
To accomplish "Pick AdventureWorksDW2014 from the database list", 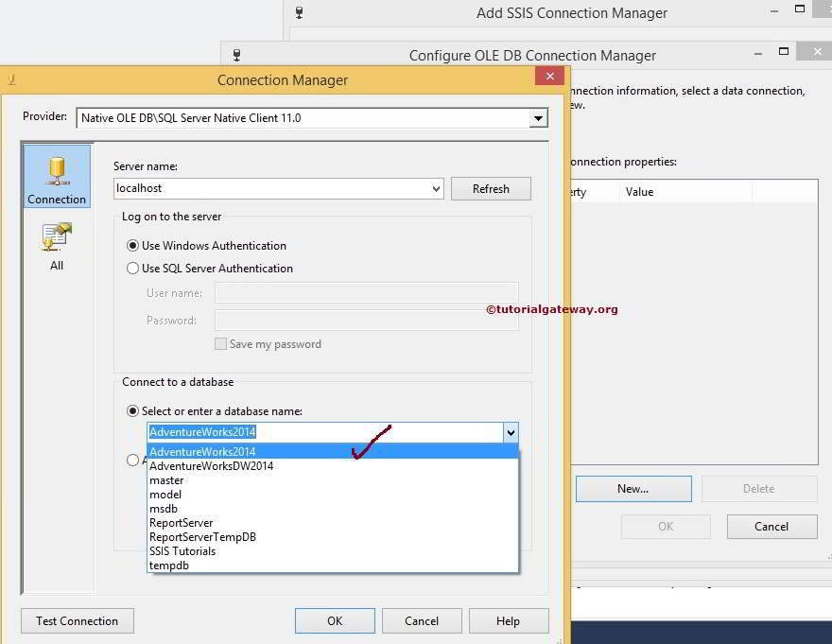I will (333, 465).
